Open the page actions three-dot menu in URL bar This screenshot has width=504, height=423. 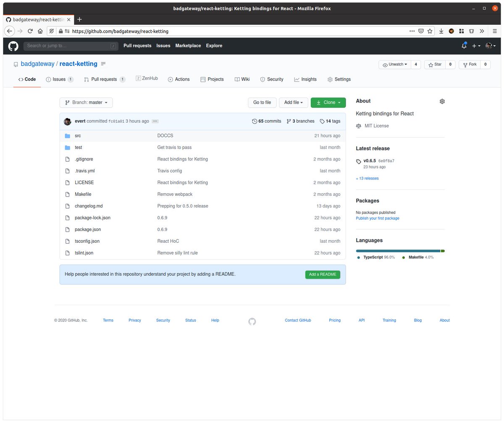412,31
